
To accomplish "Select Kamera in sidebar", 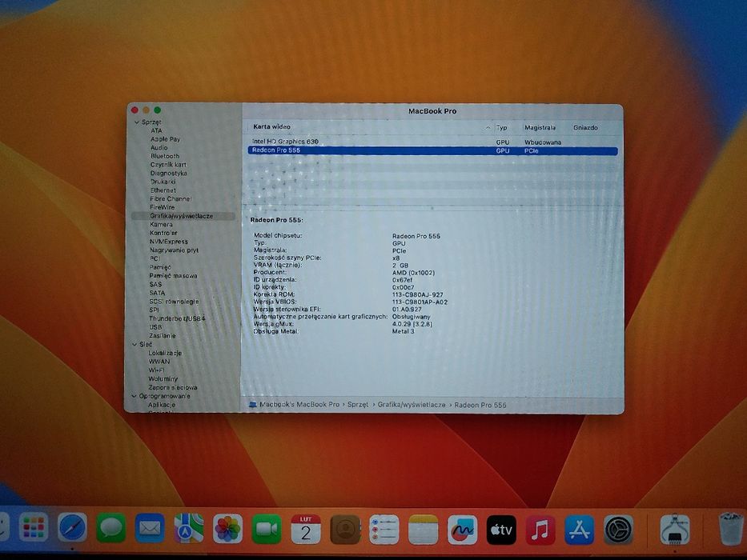I will tap(161, 225).
